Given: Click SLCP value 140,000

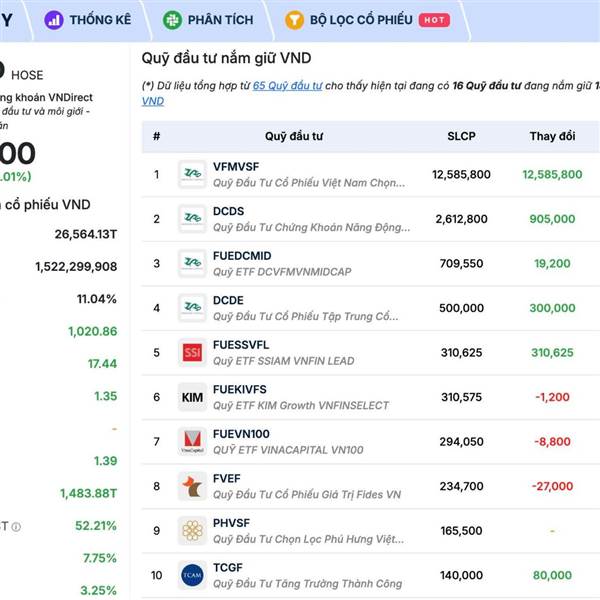Looking at the screenshot, I should click(461, 575).
